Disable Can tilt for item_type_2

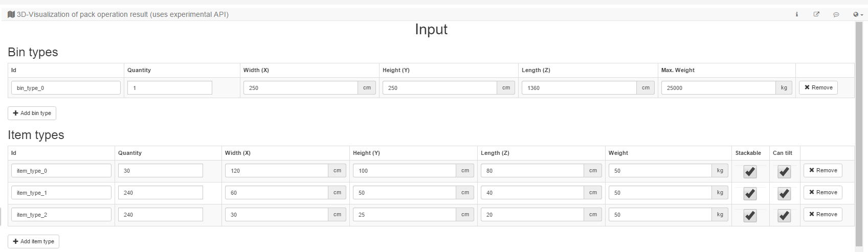[784, 216]
